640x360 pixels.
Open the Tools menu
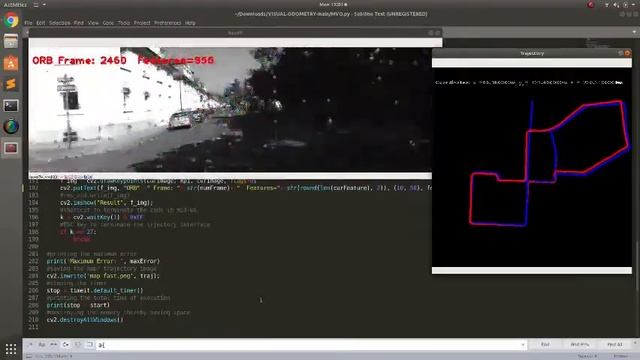124,23
